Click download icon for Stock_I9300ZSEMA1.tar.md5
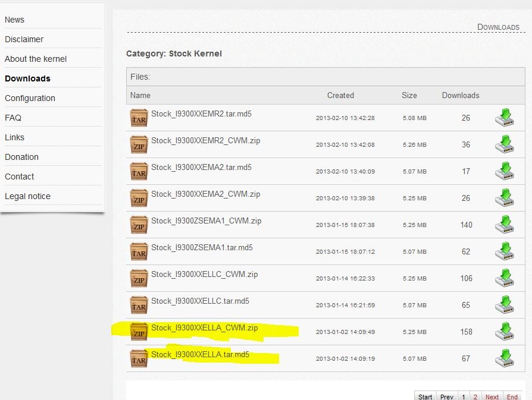The image size is (532, 400). pyautogui.click(x=504, y=251)
